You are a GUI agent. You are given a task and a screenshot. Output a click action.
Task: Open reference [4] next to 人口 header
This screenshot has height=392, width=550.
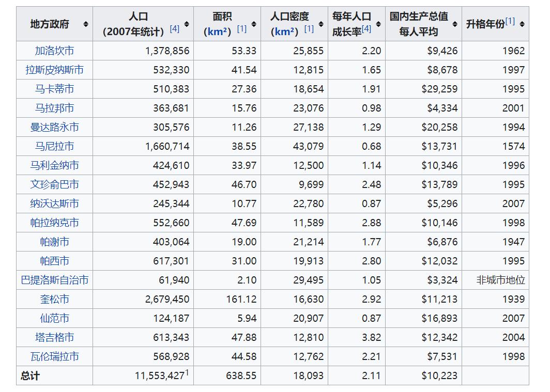pos(175,29)
